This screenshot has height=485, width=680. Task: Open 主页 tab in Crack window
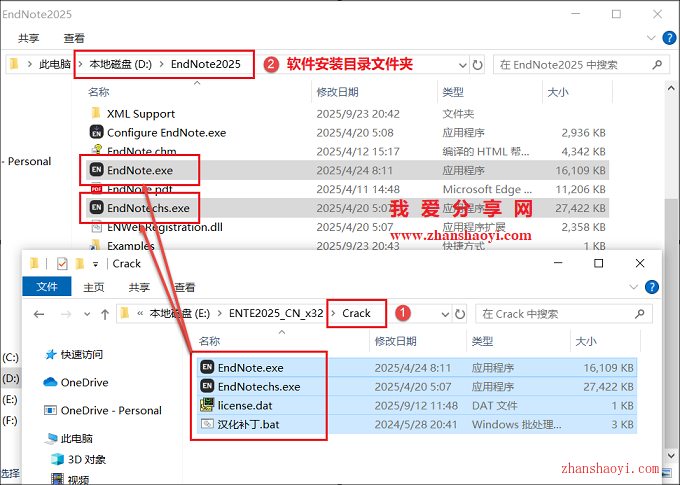pyautogui.click(x=94, y=287)
